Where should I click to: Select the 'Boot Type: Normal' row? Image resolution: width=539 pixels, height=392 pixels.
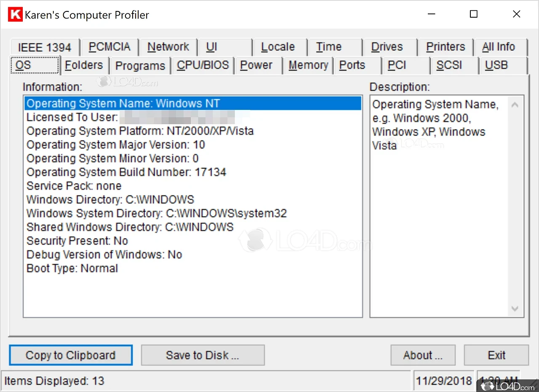click(193, 268)
